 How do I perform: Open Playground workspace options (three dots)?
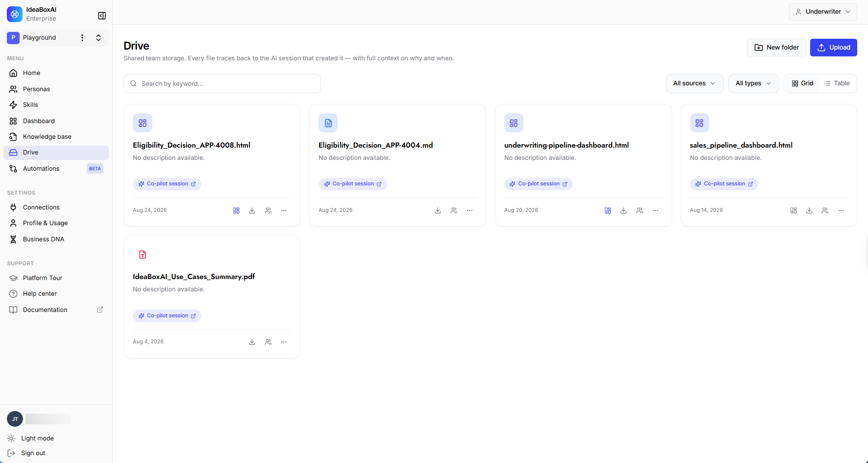click(x=82, y=38)
